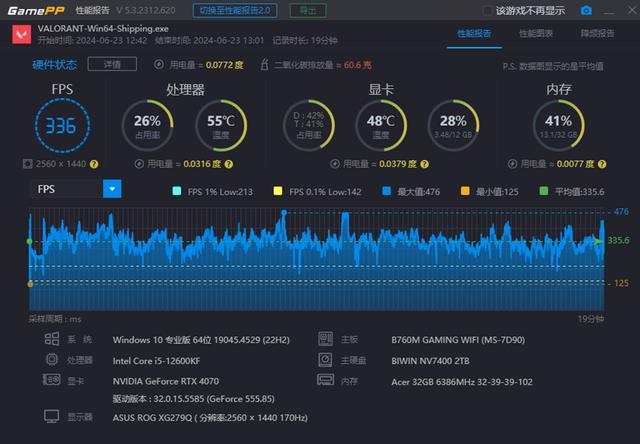This screenshot has height=444, width=640.
Task: Click the CO2 emission icon beside 60.6克
Action: (x=264, y=64)
